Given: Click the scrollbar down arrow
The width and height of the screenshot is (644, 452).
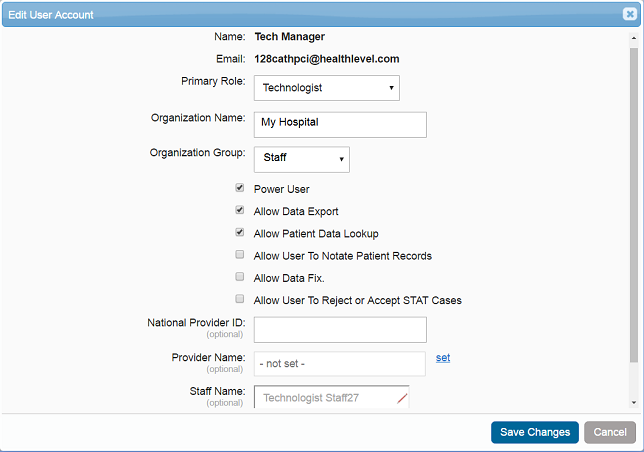Looking at the screenshot, I should click(632, 402).
